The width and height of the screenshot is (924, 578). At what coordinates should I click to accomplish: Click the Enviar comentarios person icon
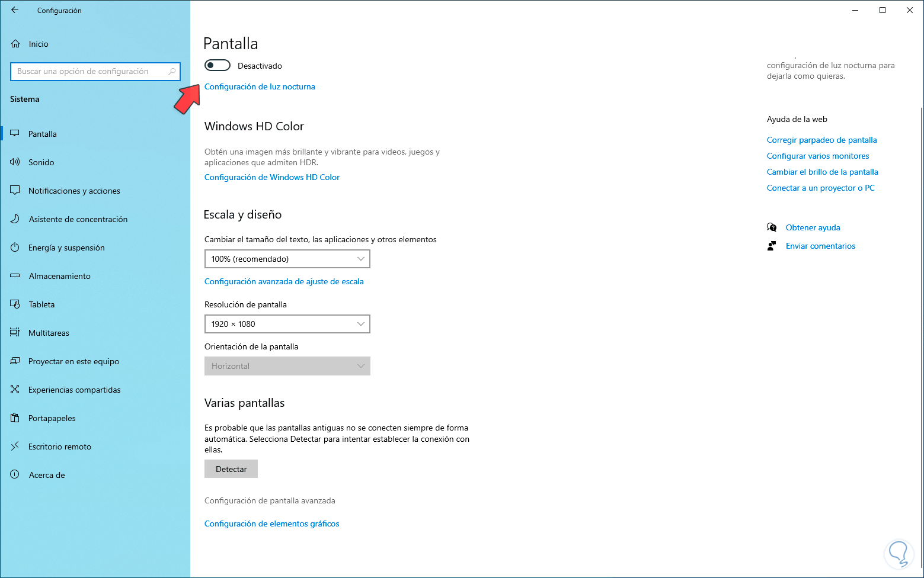tap(772, 246)
